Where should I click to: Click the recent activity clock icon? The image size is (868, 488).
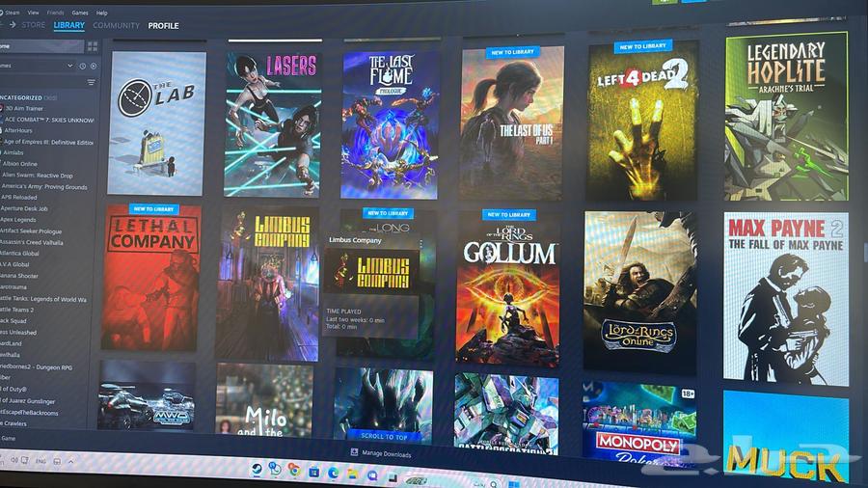82,66
